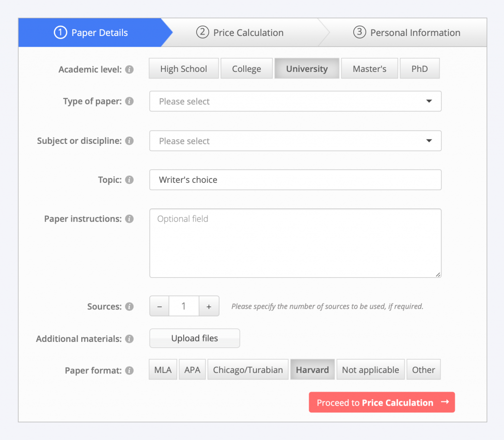Click the Sources number field
The width and height of the screenshot is (504, 440).
(x=184, y=306)
